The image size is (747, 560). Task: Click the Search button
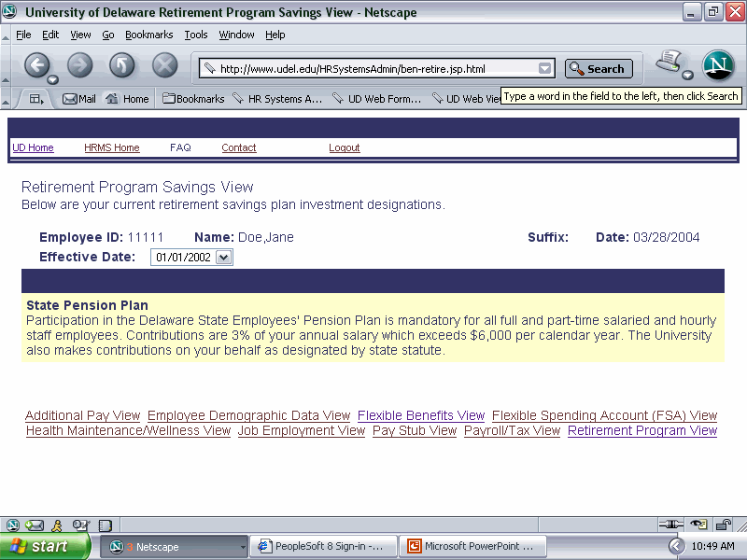[599, 68]
